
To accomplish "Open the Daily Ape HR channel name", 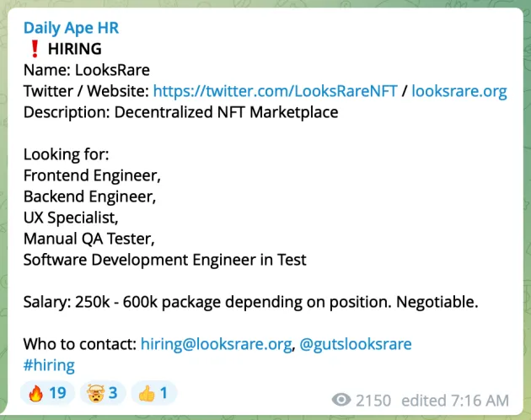I will click(x=71, y=28).
